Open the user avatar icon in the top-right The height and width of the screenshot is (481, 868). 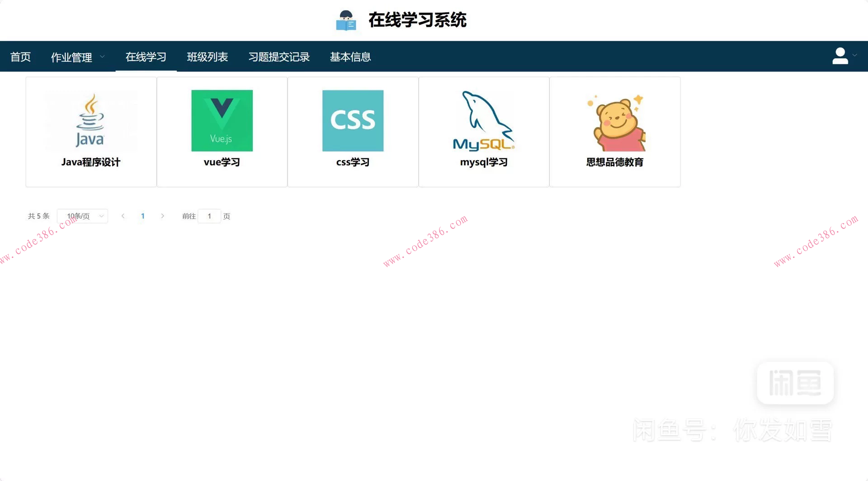(x=840, y=55)
